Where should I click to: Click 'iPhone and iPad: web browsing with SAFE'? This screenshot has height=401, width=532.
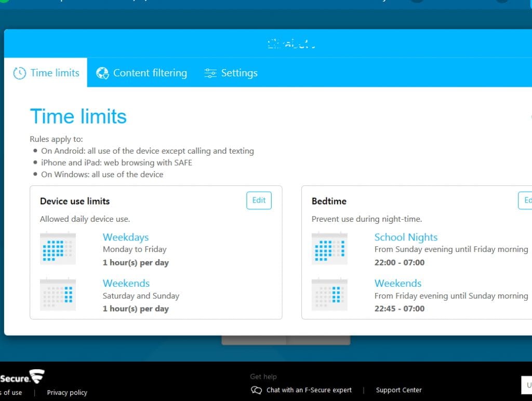point(117,163)
